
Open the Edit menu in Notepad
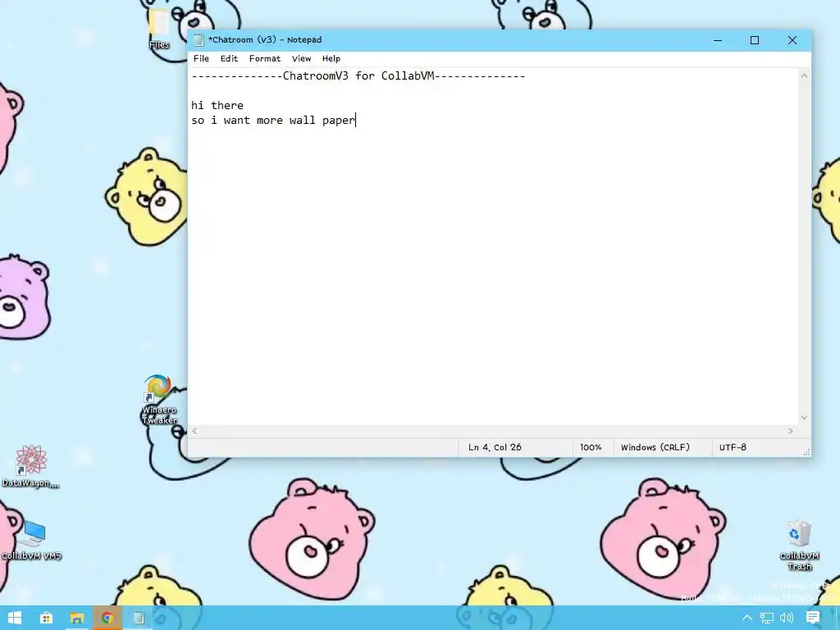pos(229,58)
